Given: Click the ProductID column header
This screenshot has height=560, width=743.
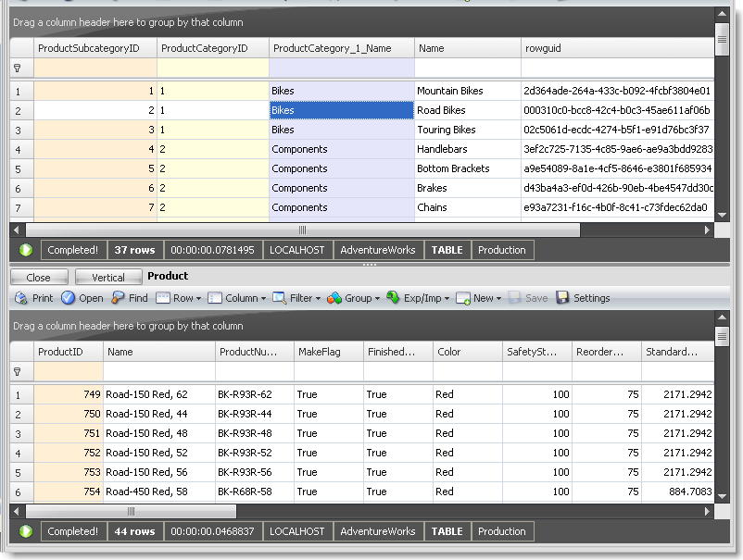Looking at the screenshot, I should [x=69, y=352].
